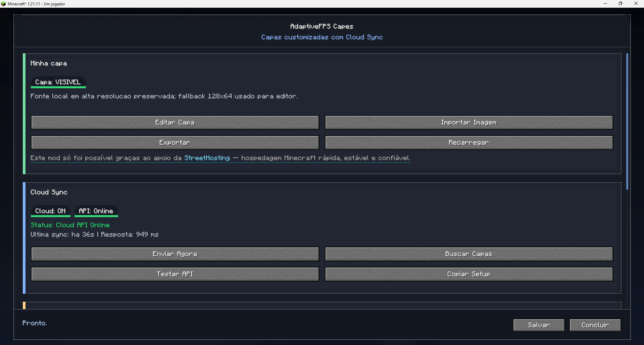Click the vertical scrollbar thumb on right

pos(627,121)
